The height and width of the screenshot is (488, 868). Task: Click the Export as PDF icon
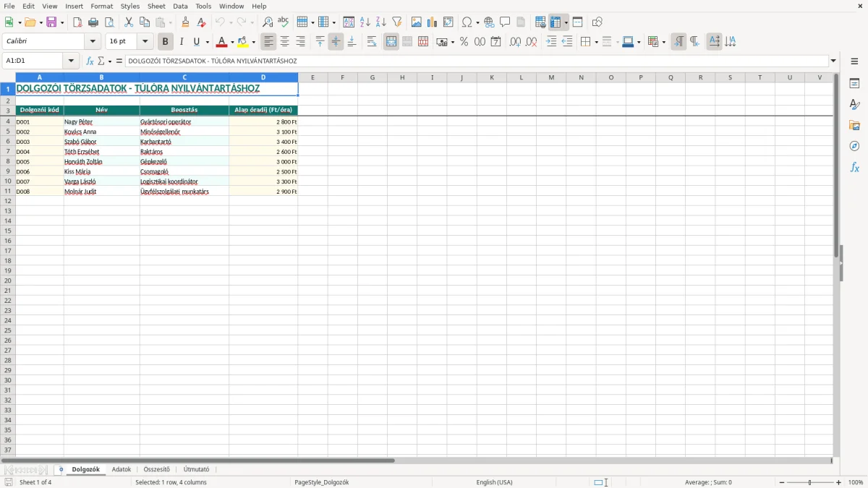[77, 22]
